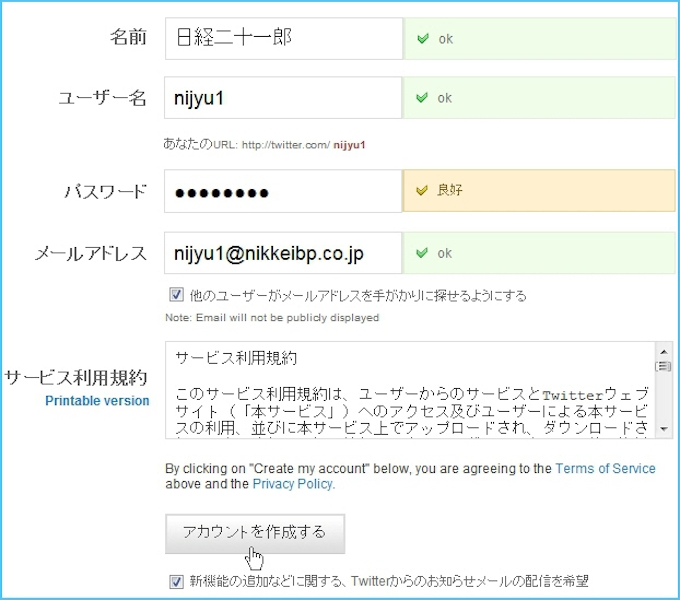The image size is (680, 600).
Task: Click the down arrow of the terms scrollbar
Action: coord(663,428)
